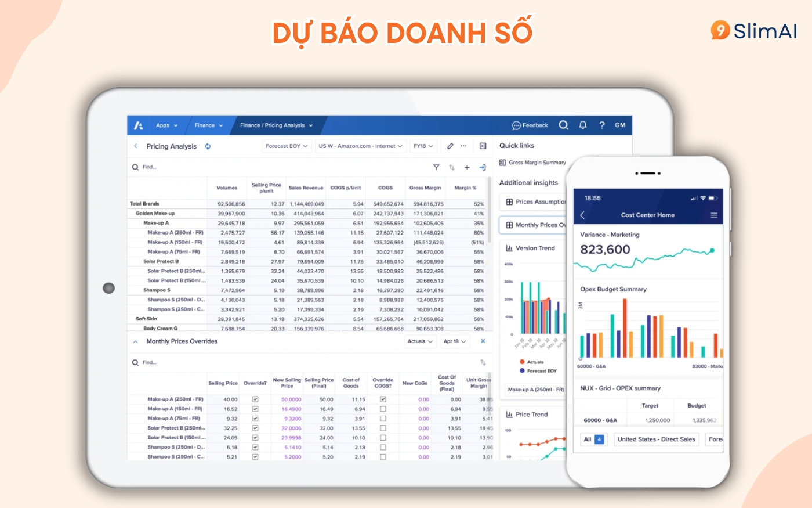Toggle Override? for Make-up A (75ml - FR)

point(255,419)
